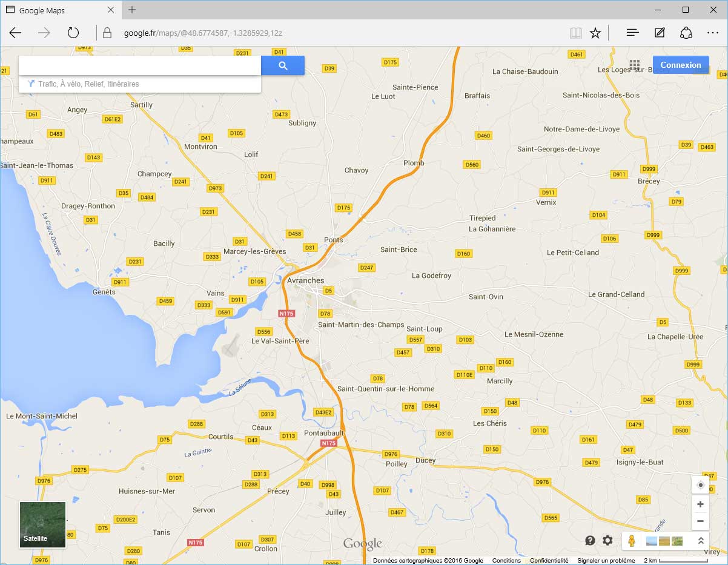Viewport: 728px width, 565px height.
Task: Add page to favorites with star
Action: pyautogui.click(x=595, y=33)
